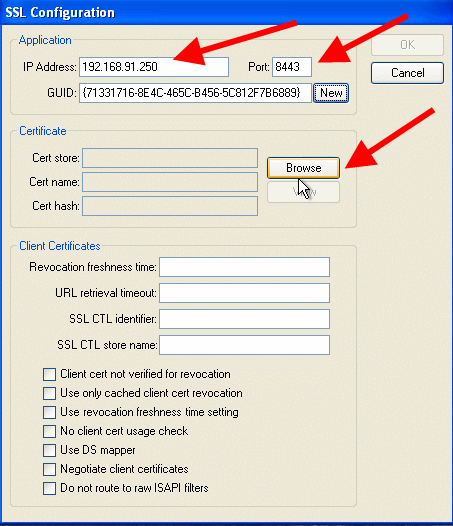The height and width of the screenshot is (526, 453).
Task: Click the SSL CTL store name field
Action: tap(245, 345)
